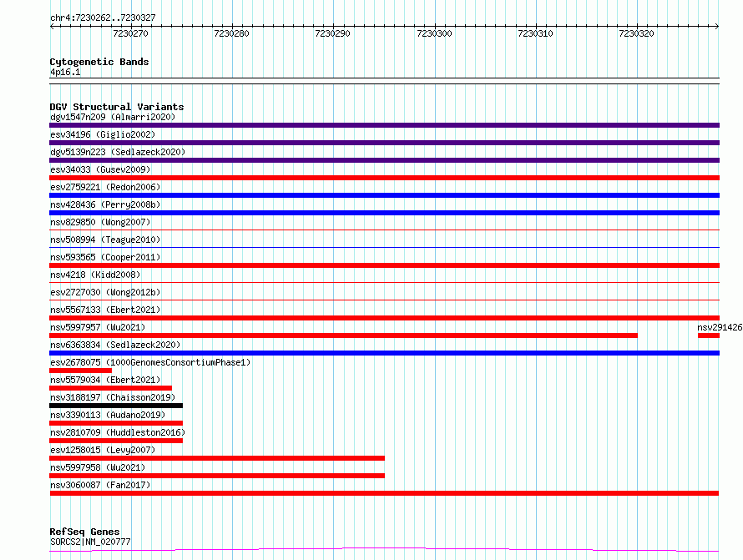Click the dgv1547n209 (Almarri2020) variant label
Screen dimensions: 743x560
tap(113, 117)
